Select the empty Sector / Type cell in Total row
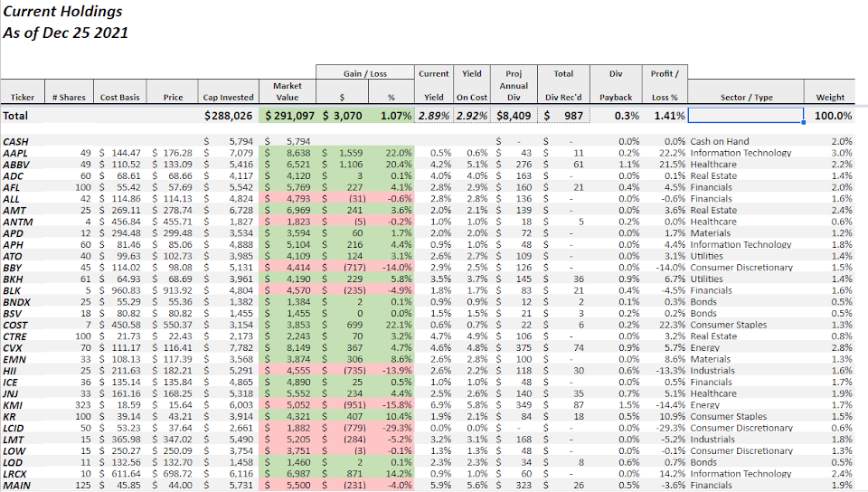This screenshot has height=492, width=868. (746, 116)
